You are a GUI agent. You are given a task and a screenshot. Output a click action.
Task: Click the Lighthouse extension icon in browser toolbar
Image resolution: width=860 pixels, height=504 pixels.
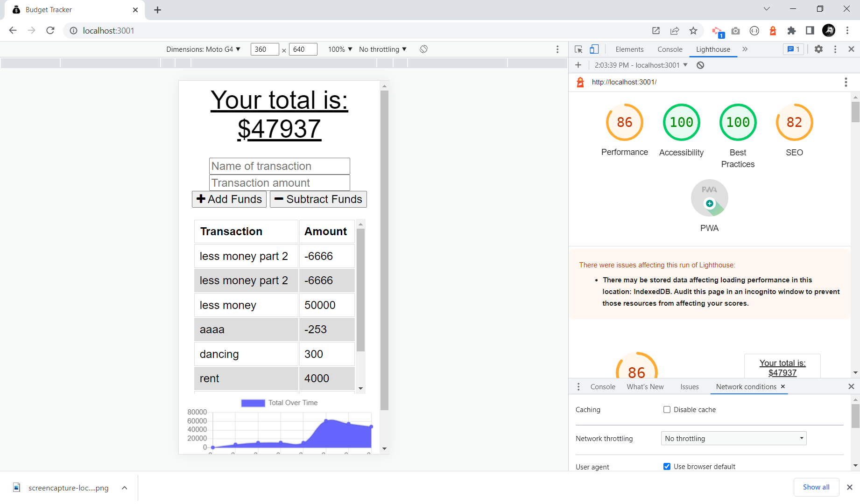pyautogui.click(x=773, y=31)
